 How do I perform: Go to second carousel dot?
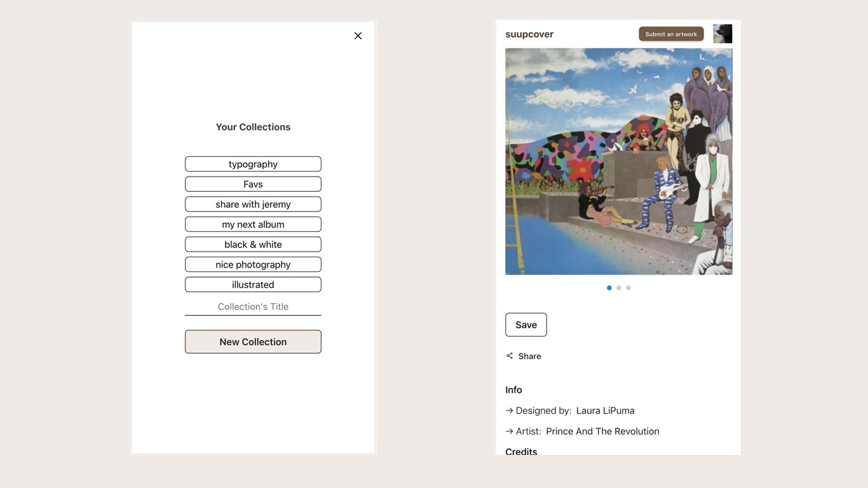pyautogui.click(x=619, y=288)
